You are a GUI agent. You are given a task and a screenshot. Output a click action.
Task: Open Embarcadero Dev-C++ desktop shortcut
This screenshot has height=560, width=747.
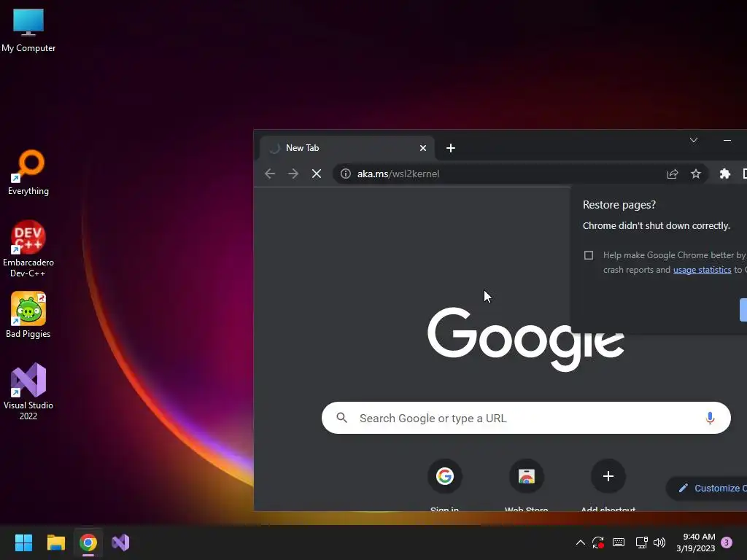[x=28, y=249]
